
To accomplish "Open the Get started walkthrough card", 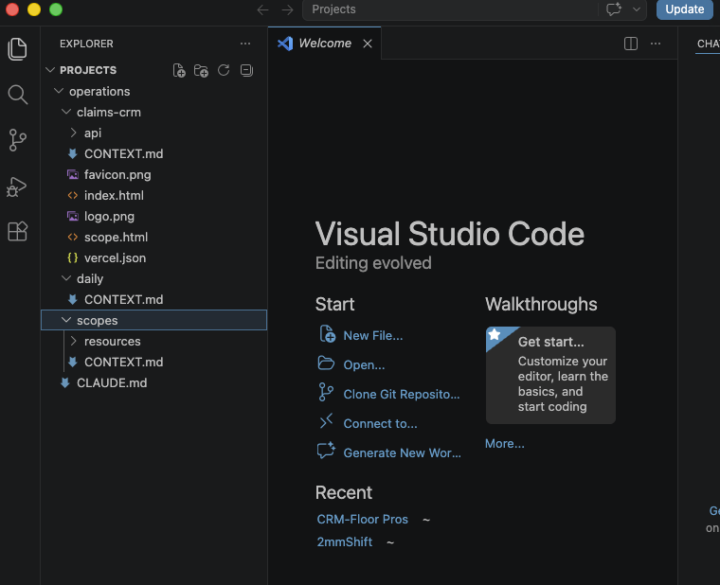I will click(x=551, y=375).
